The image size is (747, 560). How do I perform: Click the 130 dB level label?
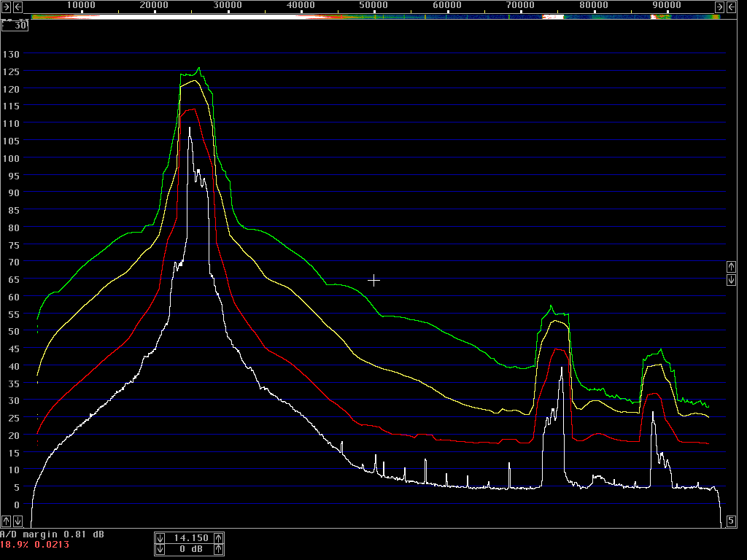click(11, 54)
